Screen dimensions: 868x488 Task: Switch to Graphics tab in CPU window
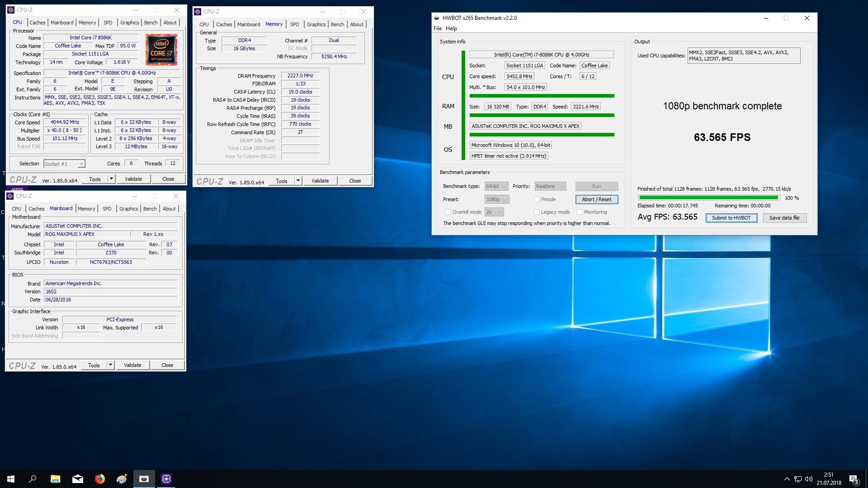pyautogui.click(x=130, y=23)
